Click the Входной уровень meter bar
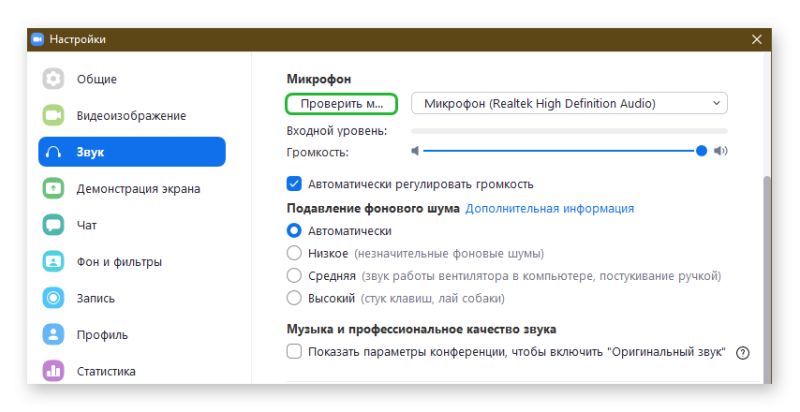The image size is (800, 412). 569,131
